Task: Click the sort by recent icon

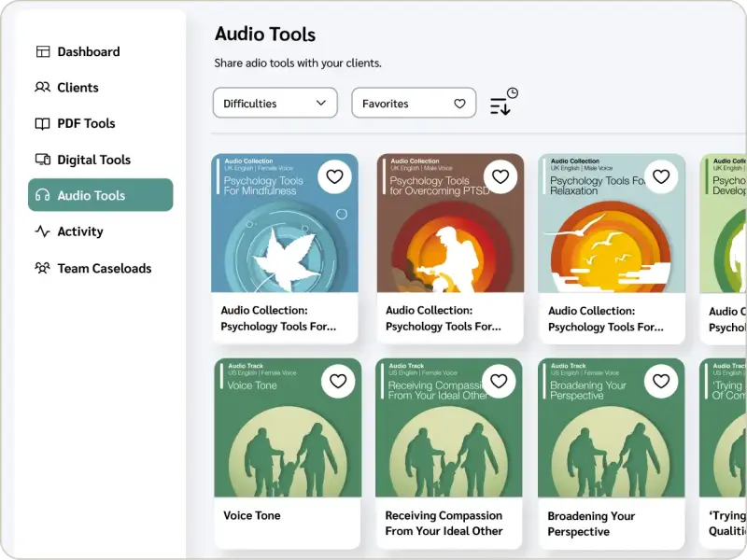Action: (x=503, y=102)
